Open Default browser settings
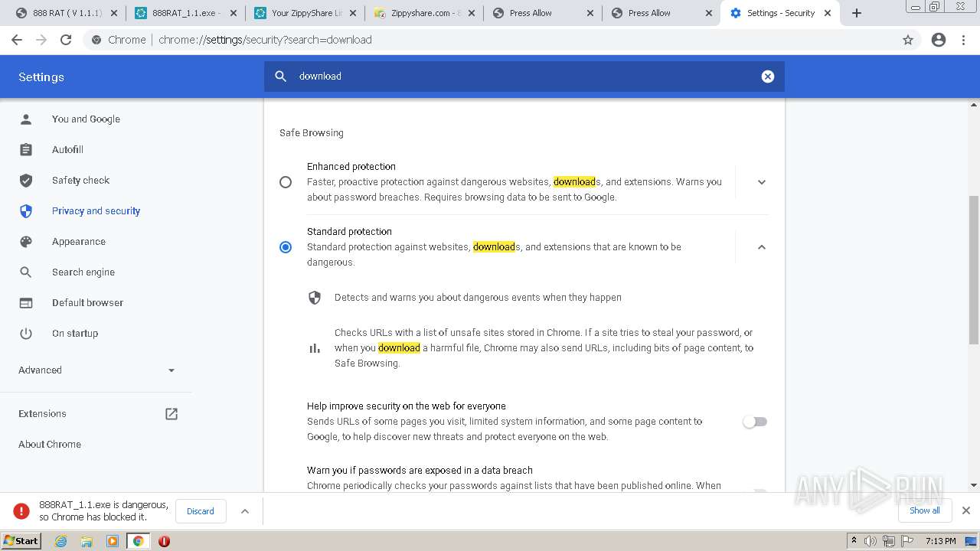The height and width of the screenshot is (551, 980). coord(87,303)
